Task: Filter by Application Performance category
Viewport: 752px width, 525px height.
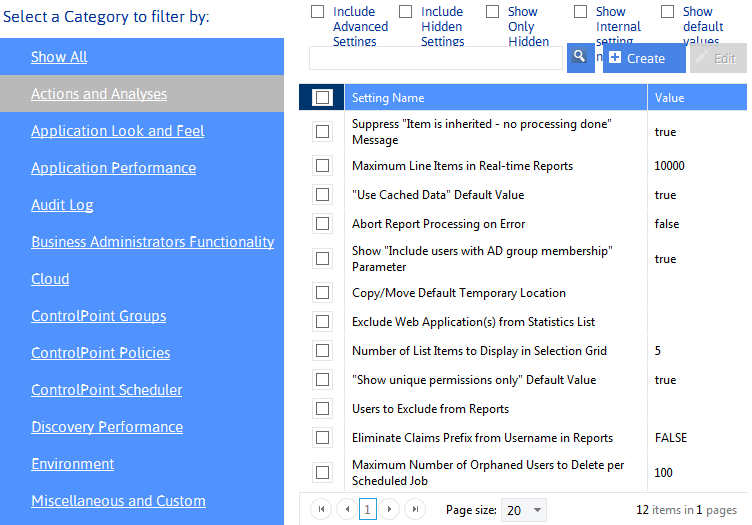Action: [x=113, y=168]
